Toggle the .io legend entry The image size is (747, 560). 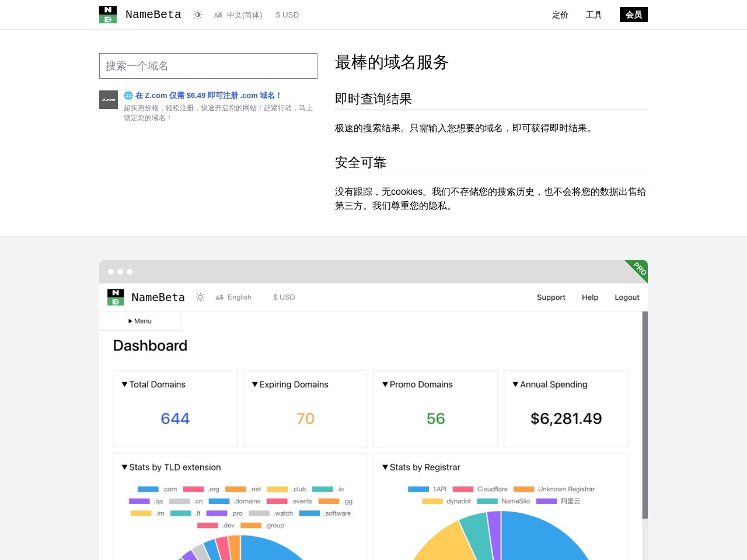[328, 489]
